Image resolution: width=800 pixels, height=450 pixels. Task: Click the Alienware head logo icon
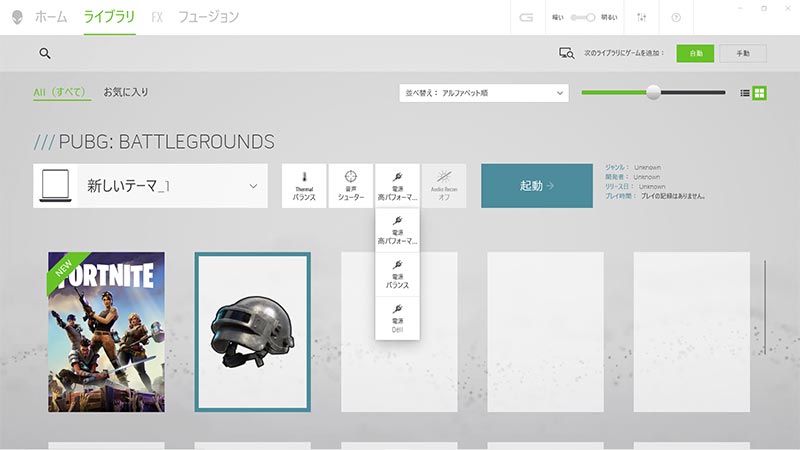16,17
